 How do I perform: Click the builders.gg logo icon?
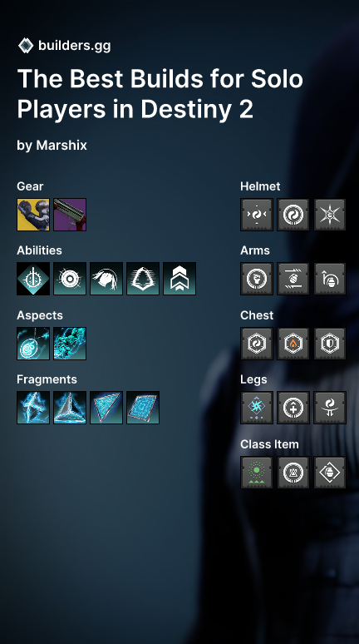pyautogui.click(x=26, y=46)
